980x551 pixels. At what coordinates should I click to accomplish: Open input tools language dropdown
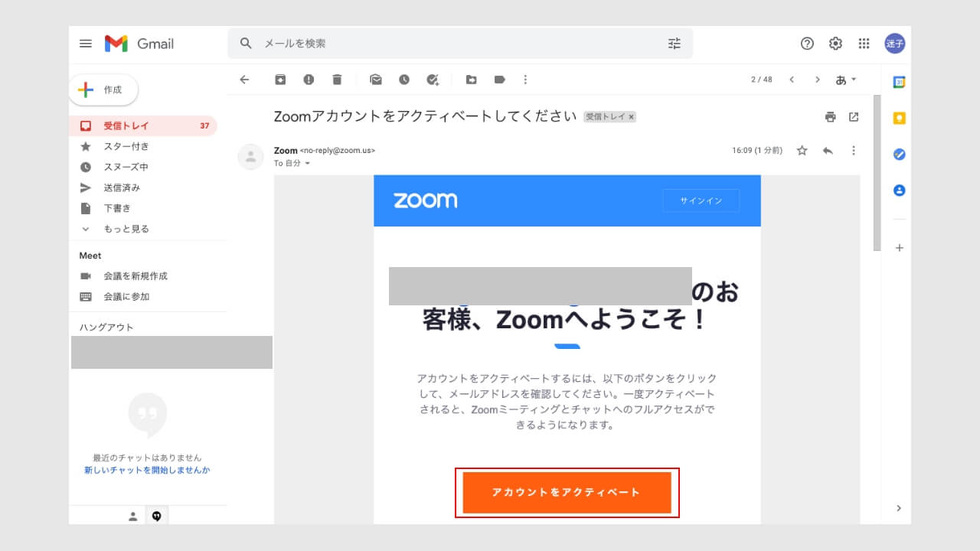tap(846, 80)
